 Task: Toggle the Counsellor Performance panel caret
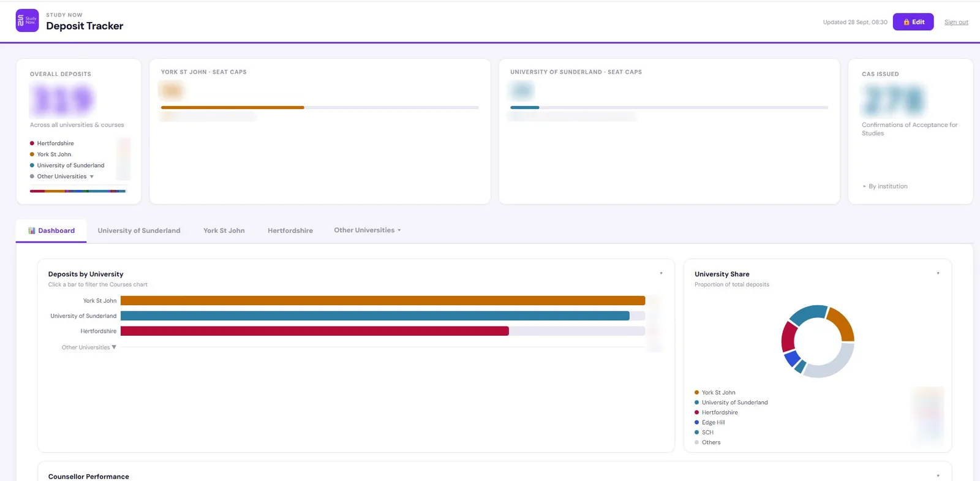[938, 475]
